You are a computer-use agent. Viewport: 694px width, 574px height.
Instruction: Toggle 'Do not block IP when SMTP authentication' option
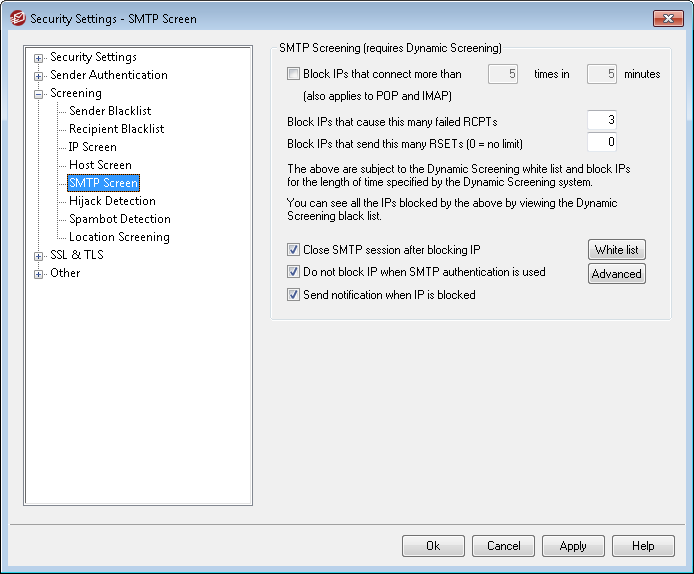pyautogui.click(x=293, y=272)
